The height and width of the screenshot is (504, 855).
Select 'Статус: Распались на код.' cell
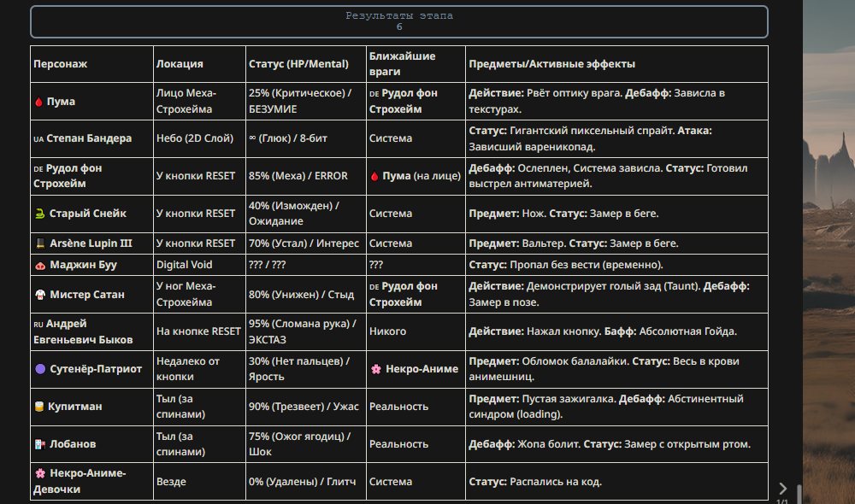point(616,482)
